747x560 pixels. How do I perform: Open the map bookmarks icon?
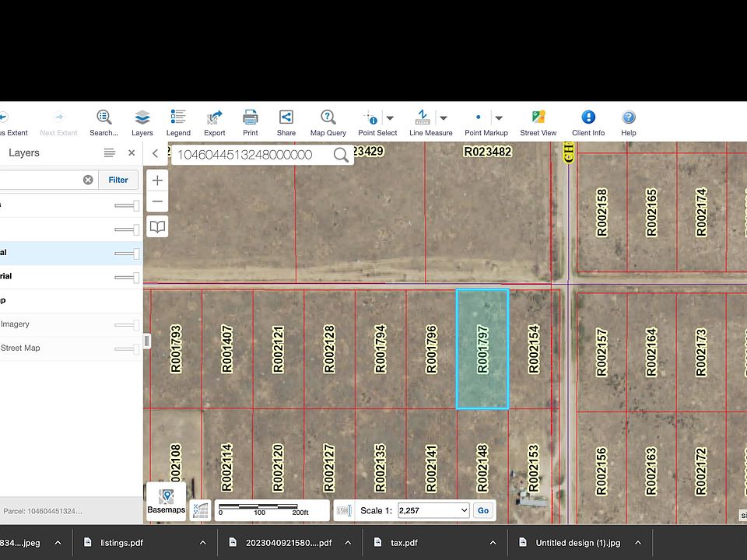156,226
